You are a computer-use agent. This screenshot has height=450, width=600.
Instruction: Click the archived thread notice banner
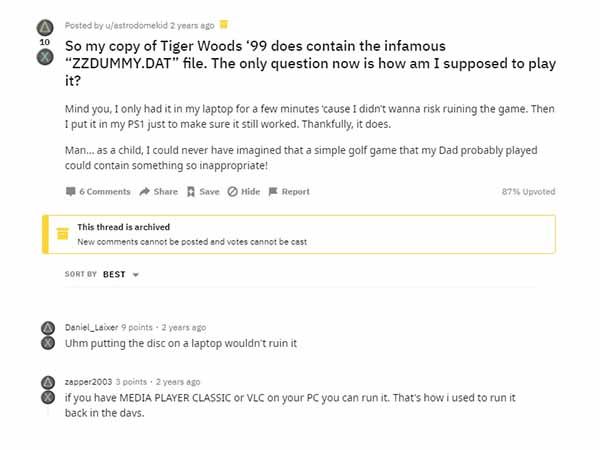[x=300, y=234]
